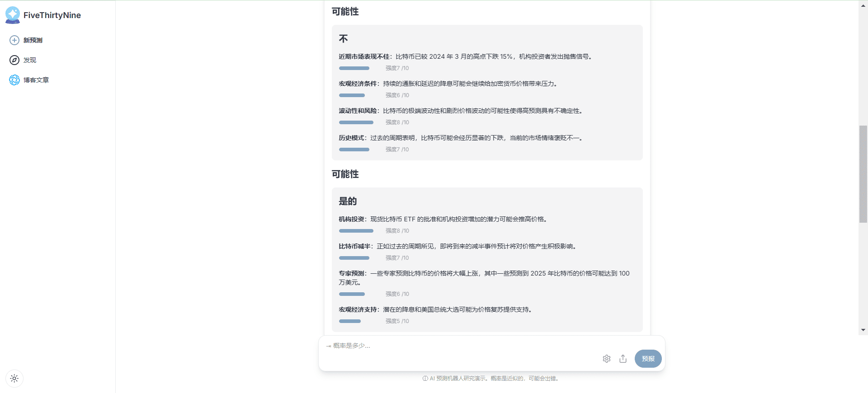Submit with the 预报 button
The width and height of the screenshot is (868, 393).
tap(648, 359)
